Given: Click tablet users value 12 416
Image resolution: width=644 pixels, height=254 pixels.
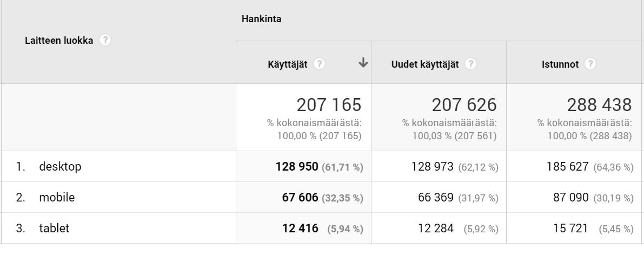Looking at the screenshot, I should pyautogui.click(x=300, y=228).
